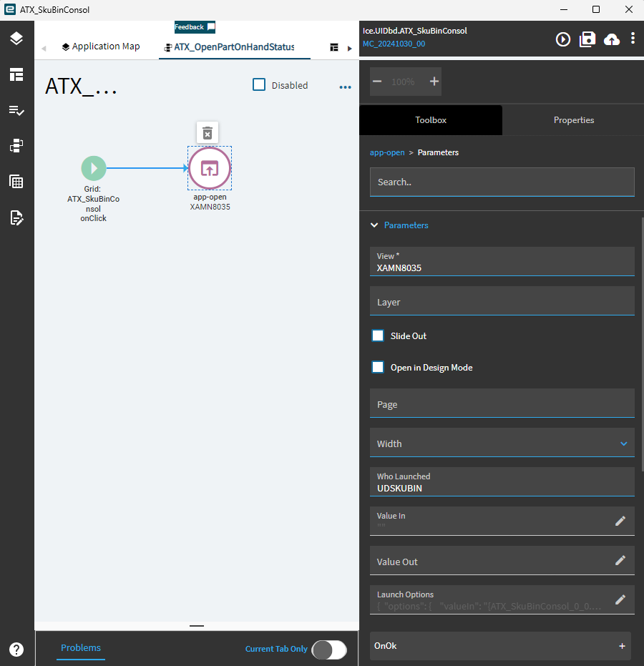Select the app-open XAMN8035 node
The image size is (644, 666).
click(210, 168)
